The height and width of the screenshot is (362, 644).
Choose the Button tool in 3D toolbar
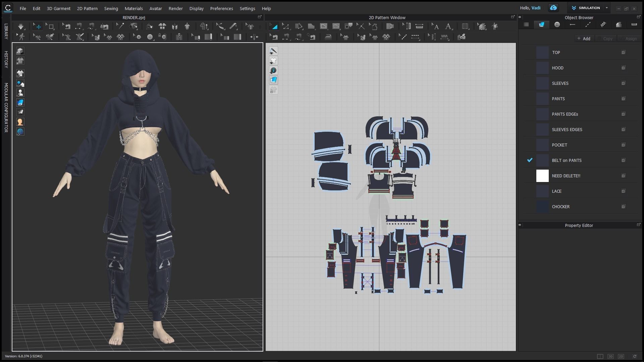coord(150,37)
